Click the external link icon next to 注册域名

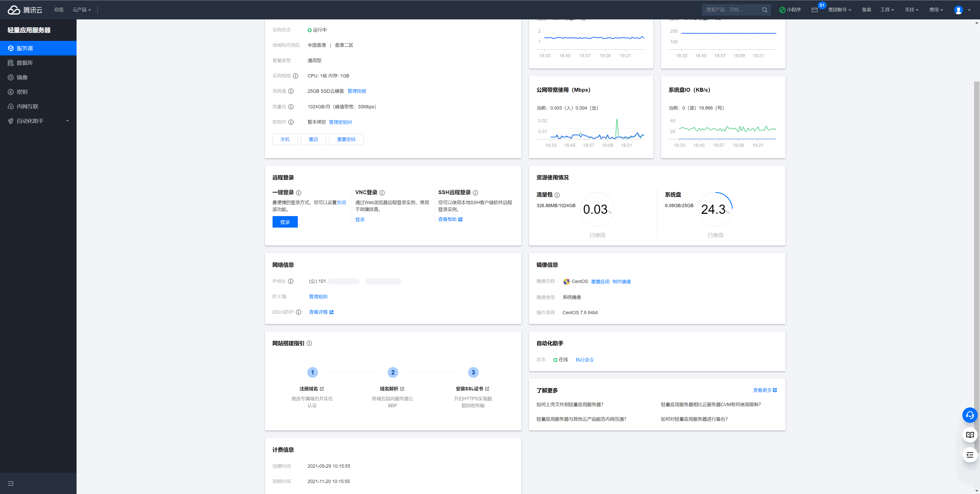[x=322, y=389]
